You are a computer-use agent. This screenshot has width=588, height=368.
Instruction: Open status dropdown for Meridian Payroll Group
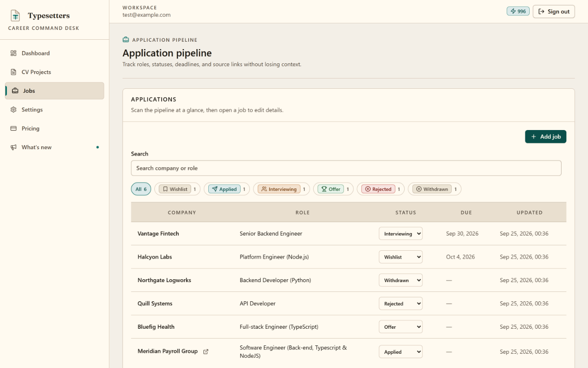tap(400, 352)
